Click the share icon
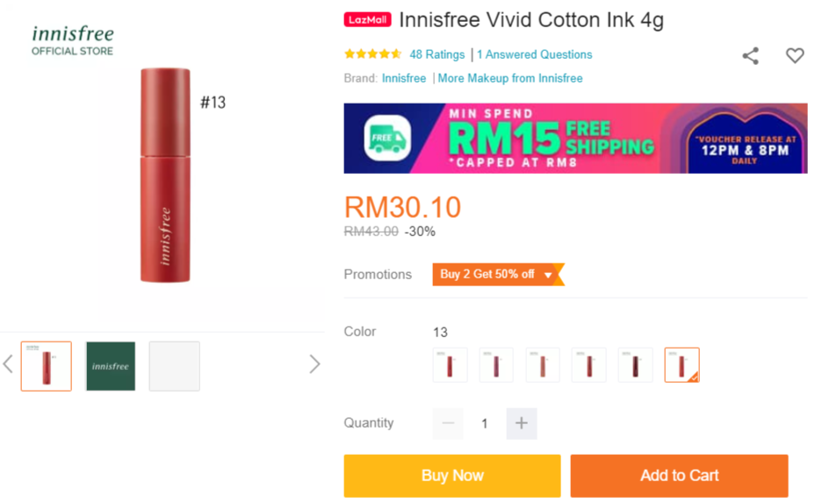This screenshot has width=815, height=504. tap(750, 55)
